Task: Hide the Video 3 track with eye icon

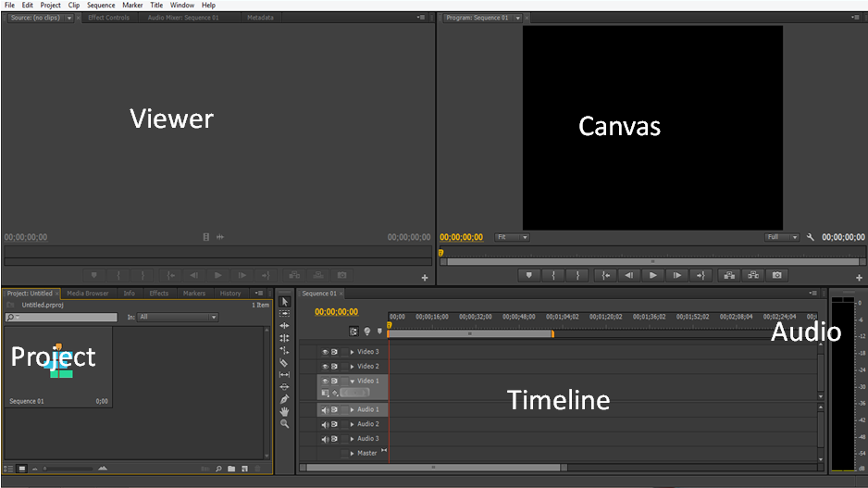Action: tap(325, 352)
